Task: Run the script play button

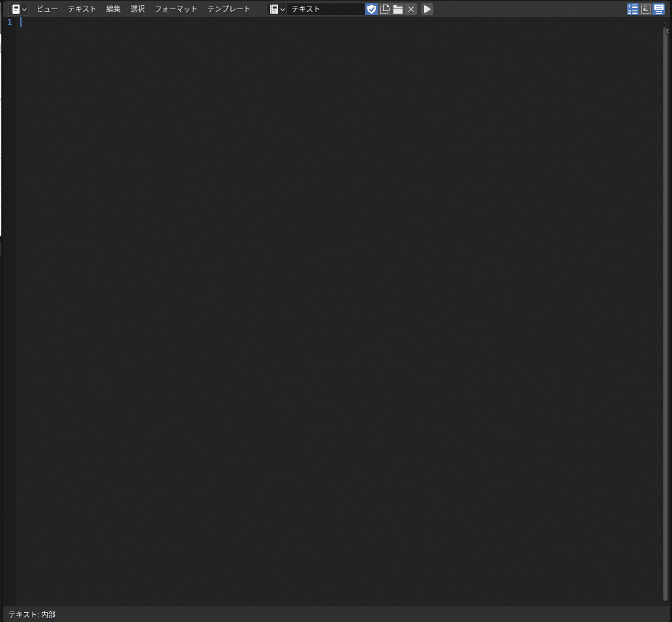Action: click(427, 9)
